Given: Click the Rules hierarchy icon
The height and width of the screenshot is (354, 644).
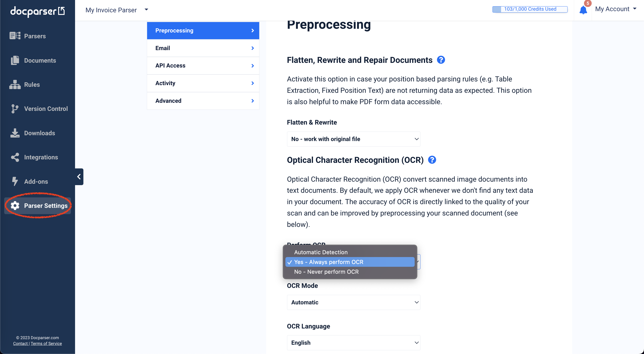Looking at the screenshot, I should [15, 85].
